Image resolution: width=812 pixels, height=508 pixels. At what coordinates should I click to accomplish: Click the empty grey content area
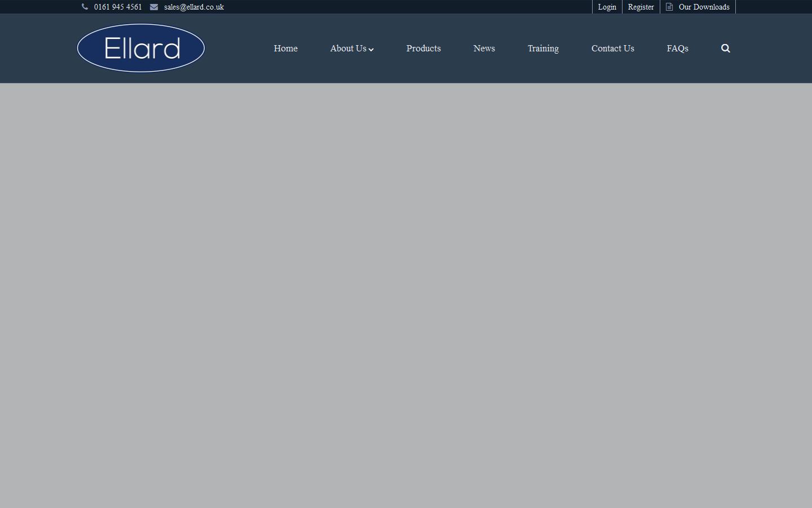[406, 294]
